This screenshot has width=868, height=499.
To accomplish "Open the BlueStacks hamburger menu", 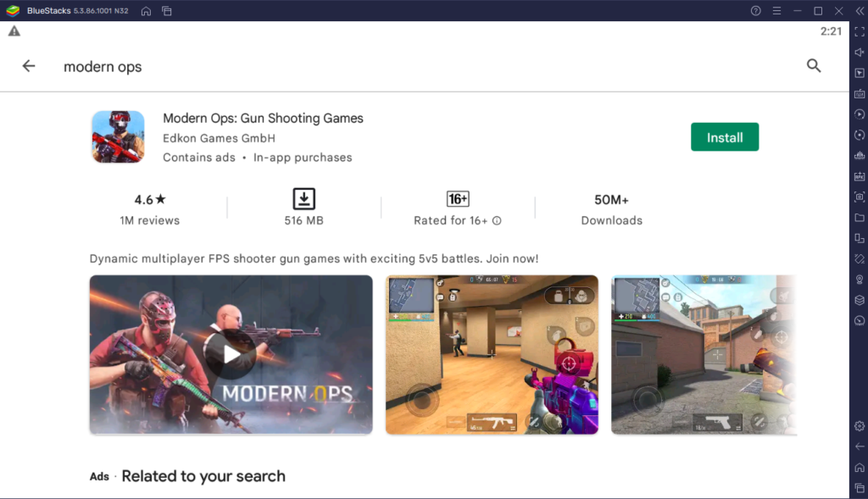I will point(776,11).
